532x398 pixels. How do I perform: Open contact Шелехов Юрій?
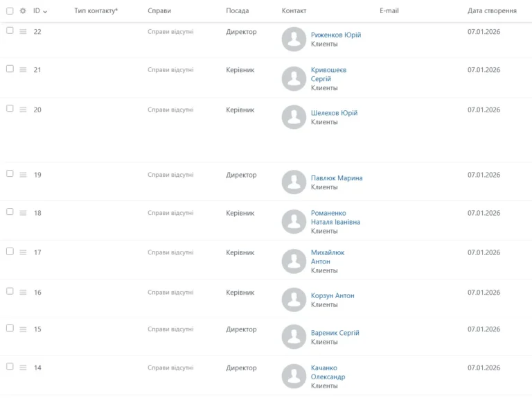coord(334,113)
